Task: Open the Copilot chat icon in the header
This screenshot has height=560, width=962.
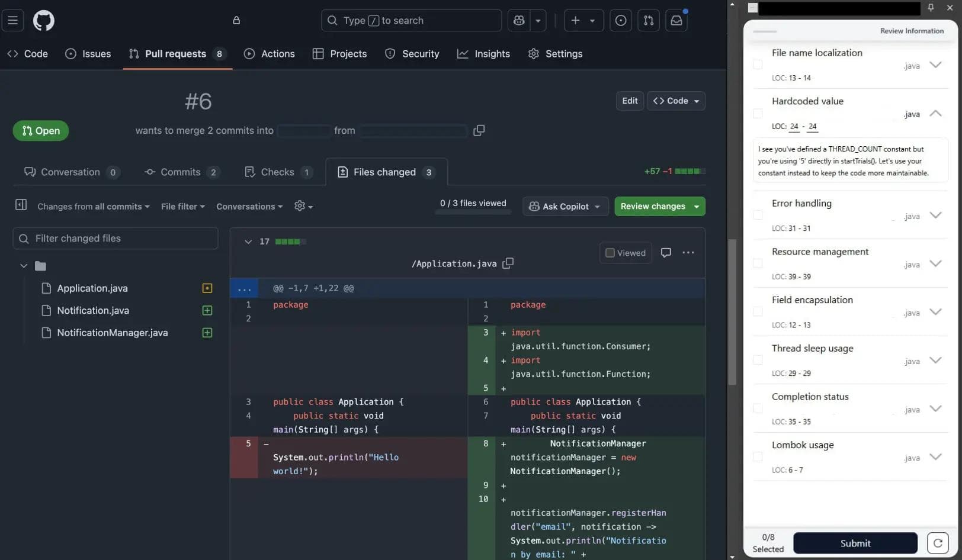Action: (x=517, y=20)
